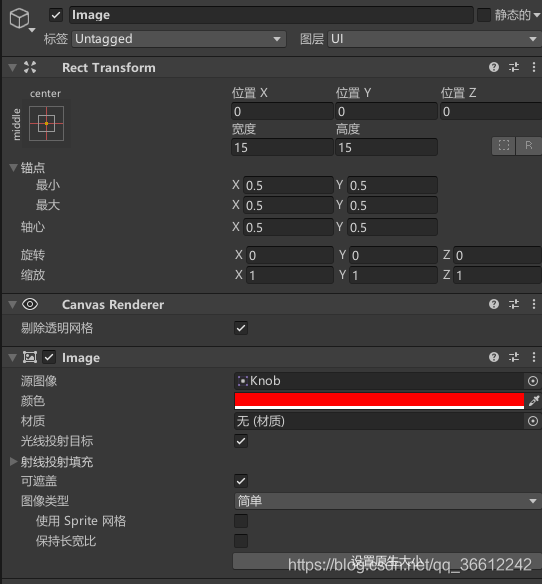Click 设置原生大小 button

(387, 561)
